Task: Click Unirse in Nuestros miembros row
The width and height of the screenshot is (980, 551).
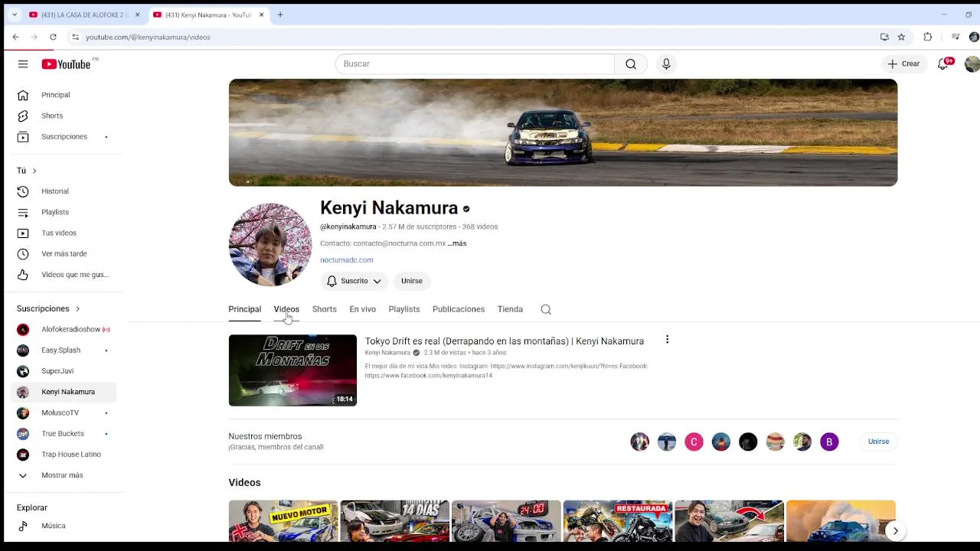Action: (878, 442)
